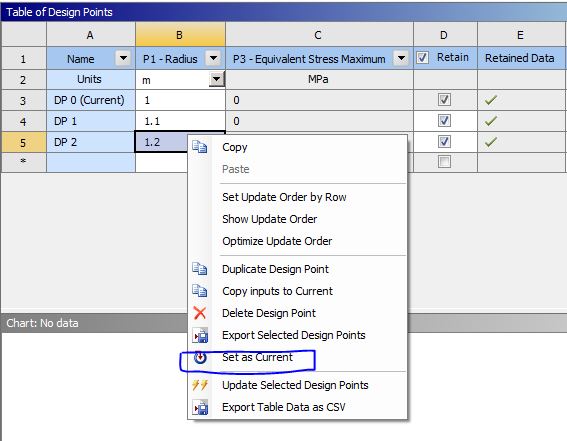Click the DP 1 name cell

[91, 121]
